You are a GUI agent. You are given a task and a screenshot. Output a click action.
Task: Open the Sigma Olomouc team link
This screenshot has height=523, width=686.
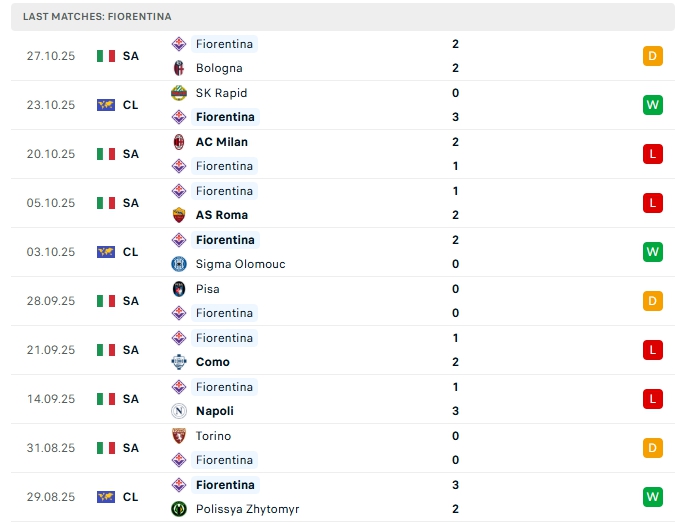point(241,264)
